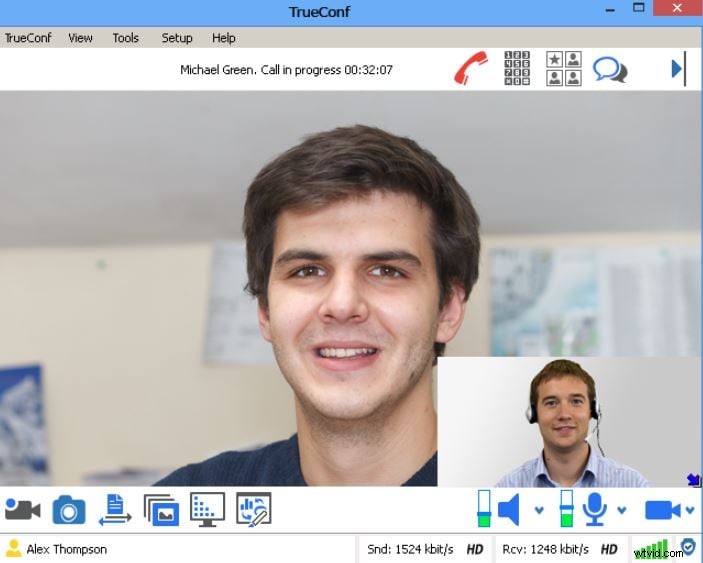Hang up the call with red phone icon
Screen dimensions: 703x563
[x=471, y=69]
